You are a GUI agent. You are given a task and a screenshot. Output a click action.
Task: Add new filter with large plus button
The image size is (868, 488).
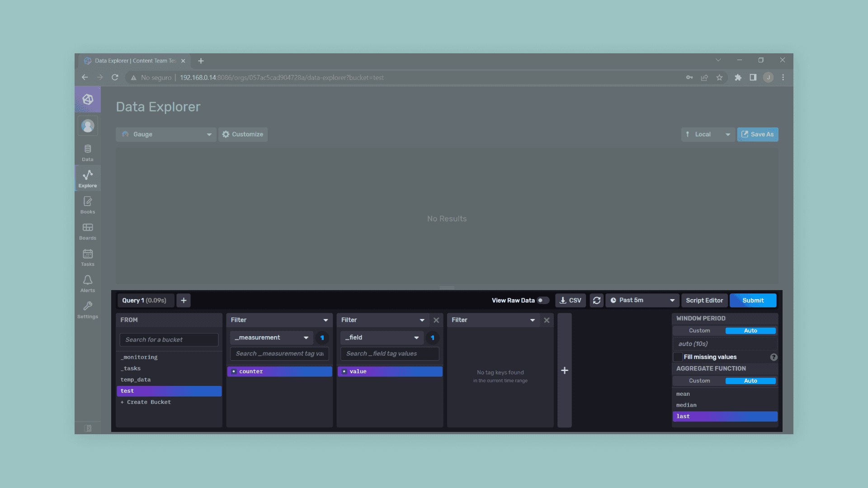coord(564,371)
